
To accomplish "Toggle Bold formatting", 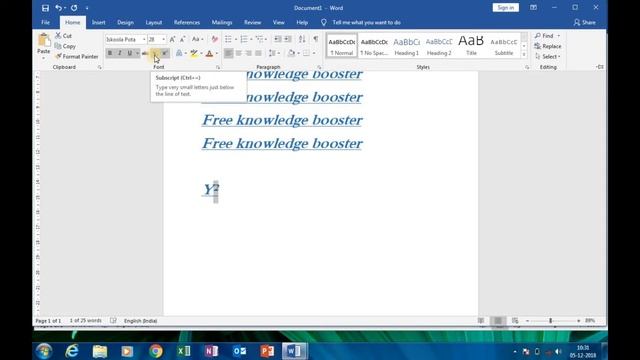I will tap(110, 53).
